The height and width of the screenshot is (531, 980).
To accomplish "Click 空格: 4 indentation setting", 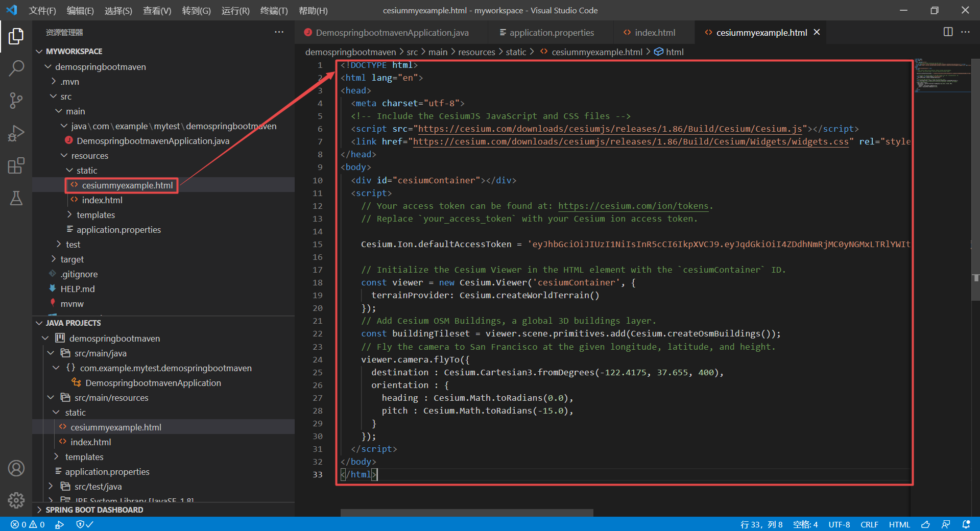I will (x=805, y=524).
